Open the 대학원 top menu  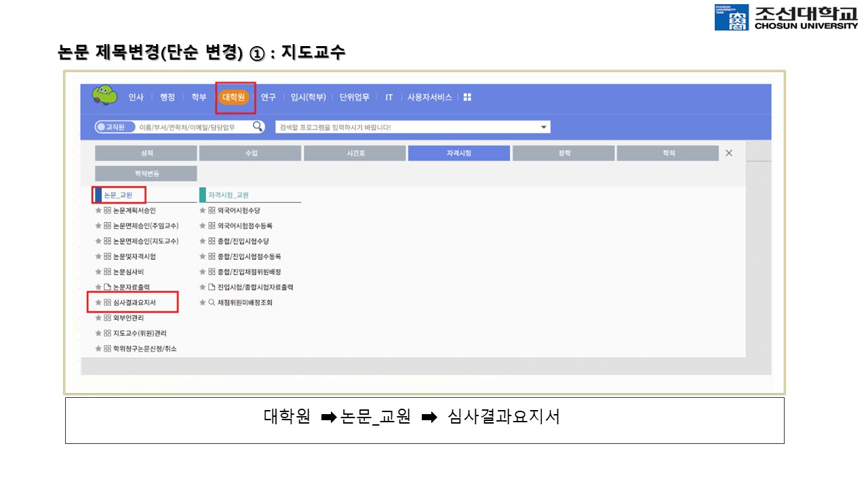235,98
